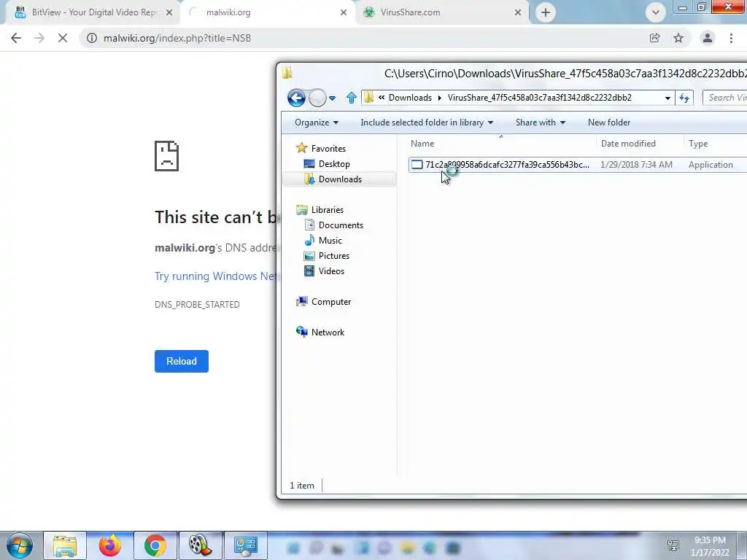Click Chrome's back navigation arrow
Image resolution: width=747 pixels, height=560 pixels.
(16, 38)
